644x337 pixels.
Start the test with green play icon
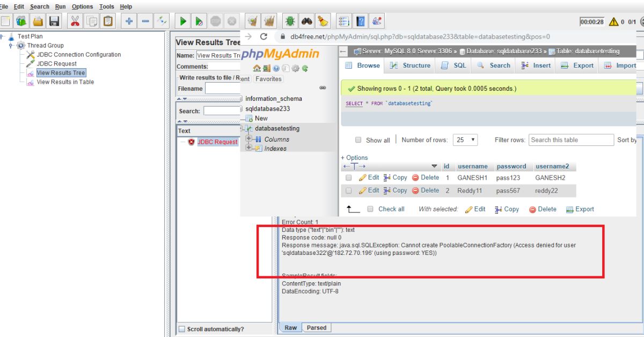tap(182, 21)
